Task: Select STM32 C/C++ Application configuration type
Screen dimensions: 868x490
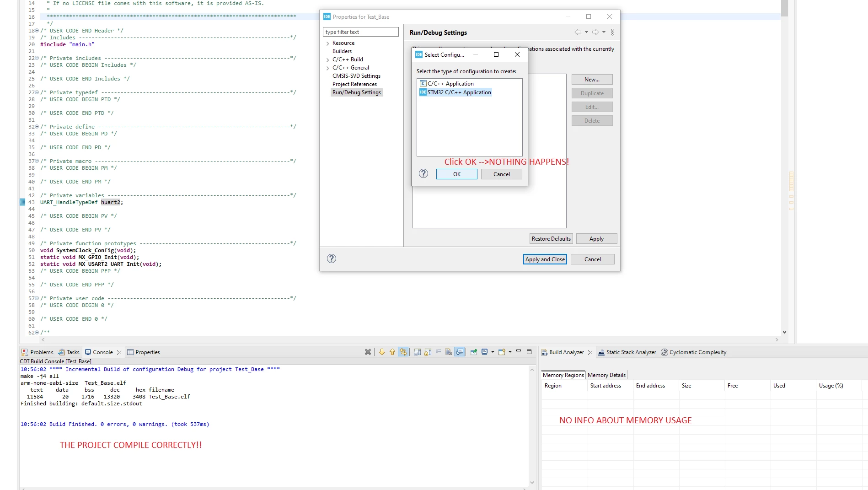Action: (455, 92)
